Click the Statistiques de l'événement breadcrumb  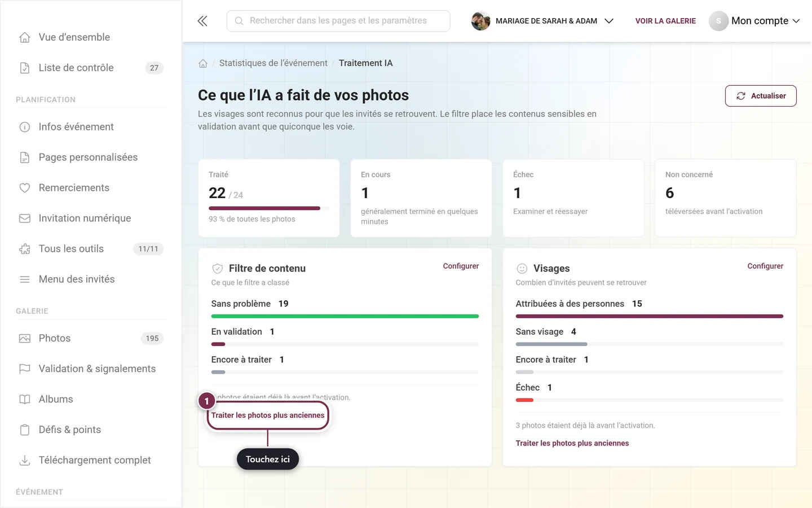coord(273,63)
